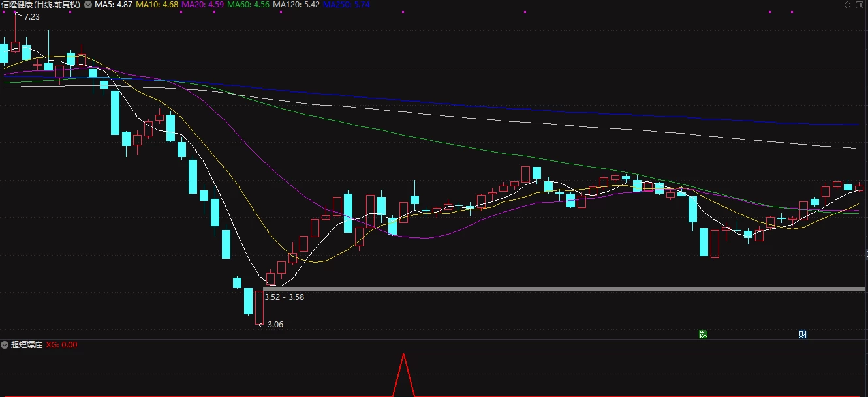Image resolution: width=868 pixels, height=397 pixels.
Task: Click the 3.06 low price label
Action: point(275,324)
